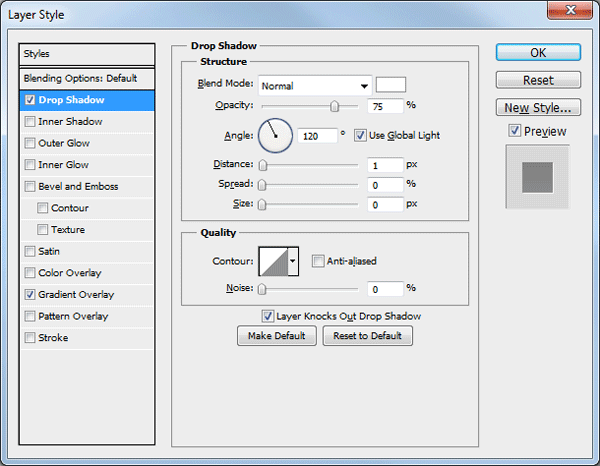This screenshot has width=600, height=466.
Task: Open the Bevel and Emboss settings row
Action: click(87, 186)
